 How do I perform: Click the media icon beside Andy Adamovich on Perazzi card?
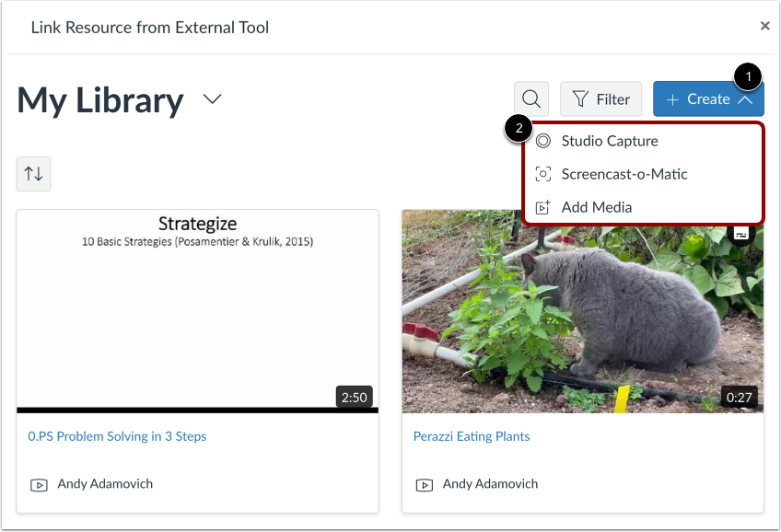[424, 483]
